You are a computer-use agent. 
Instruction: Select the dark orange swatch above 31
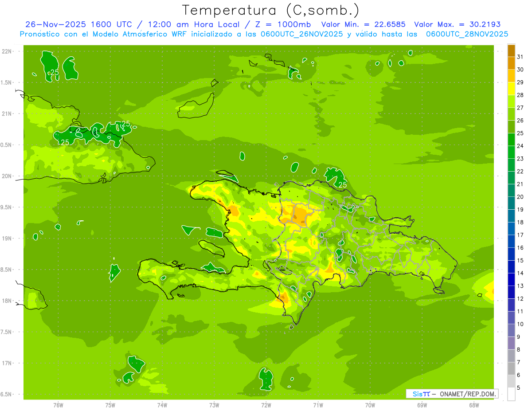(511, 50)
